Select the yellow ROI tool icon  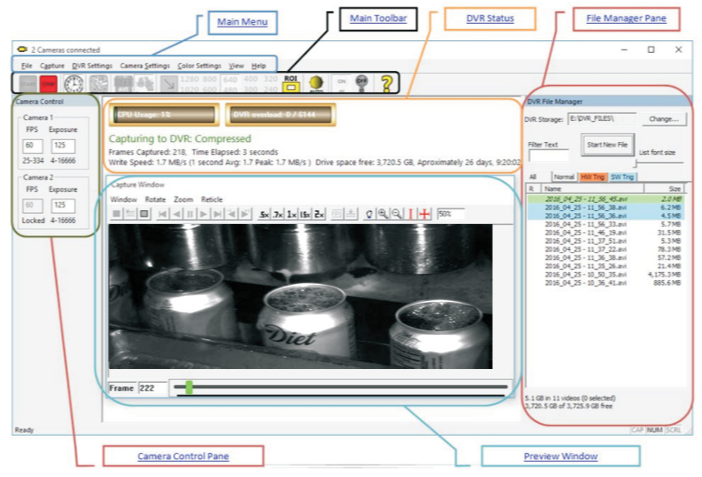[292, 85]
